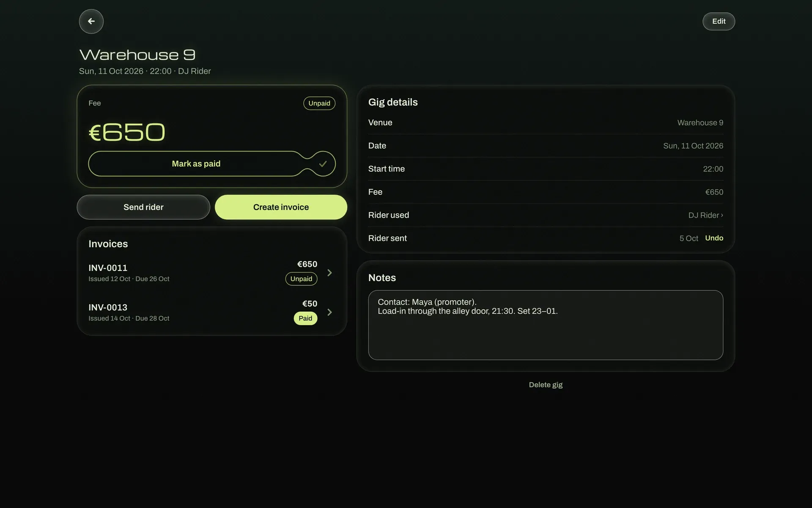
Task: Click the 5 Oct rider sent date
Action: 689,238
